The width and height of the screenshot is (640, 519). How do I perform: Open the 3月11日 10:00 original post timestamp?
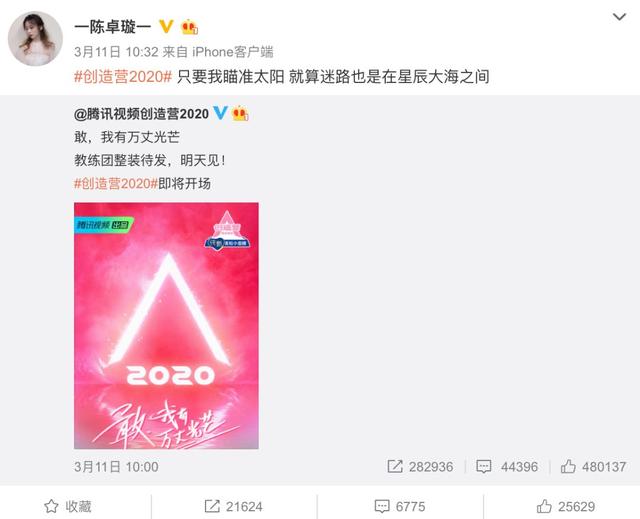click(116, 467)
